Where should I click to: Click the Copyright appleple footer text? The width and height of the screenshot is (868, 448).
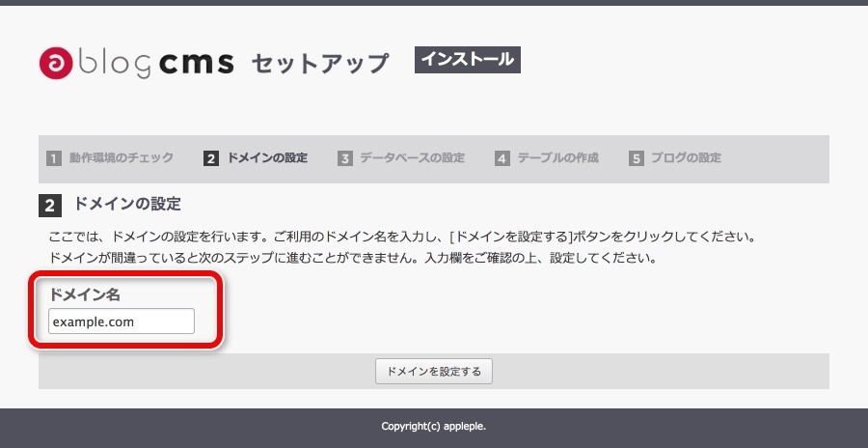[x=433, y=426]
